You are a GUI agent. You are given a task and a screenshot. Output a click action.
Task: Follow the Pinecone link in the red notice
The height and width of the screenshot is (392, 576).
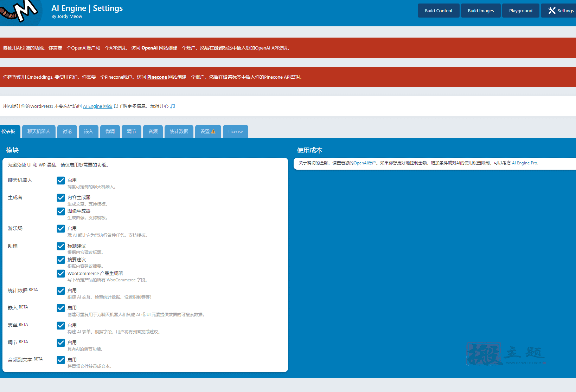(x=157, y=77)
